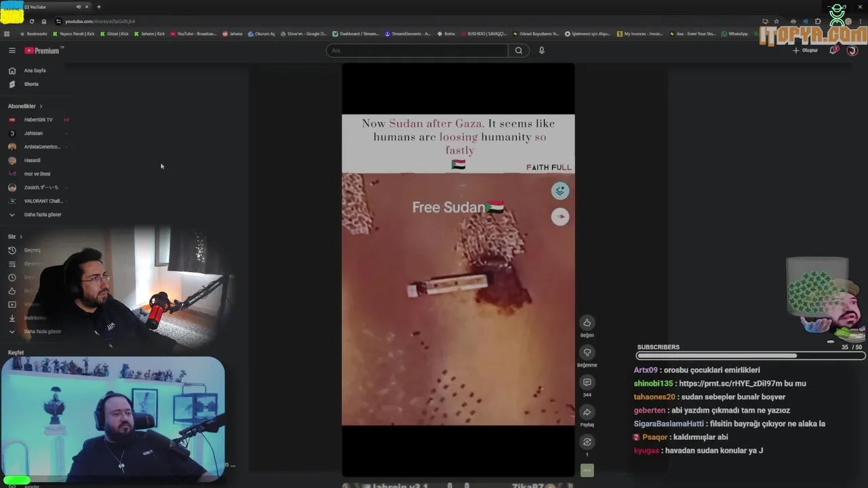868x488 pixels.
Task: Open the YouTube hamburger guide menu
Action: tap(12, 50)
